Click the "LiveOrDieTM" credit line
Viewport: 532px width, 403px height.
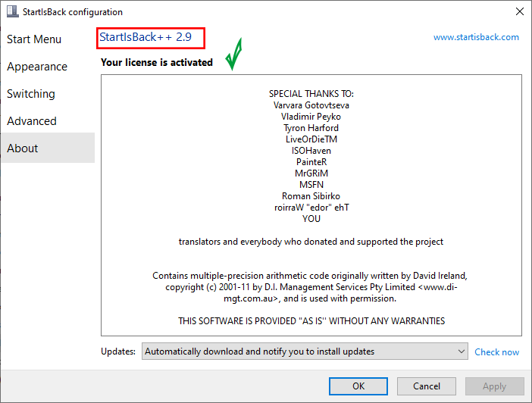coord(311,139)
